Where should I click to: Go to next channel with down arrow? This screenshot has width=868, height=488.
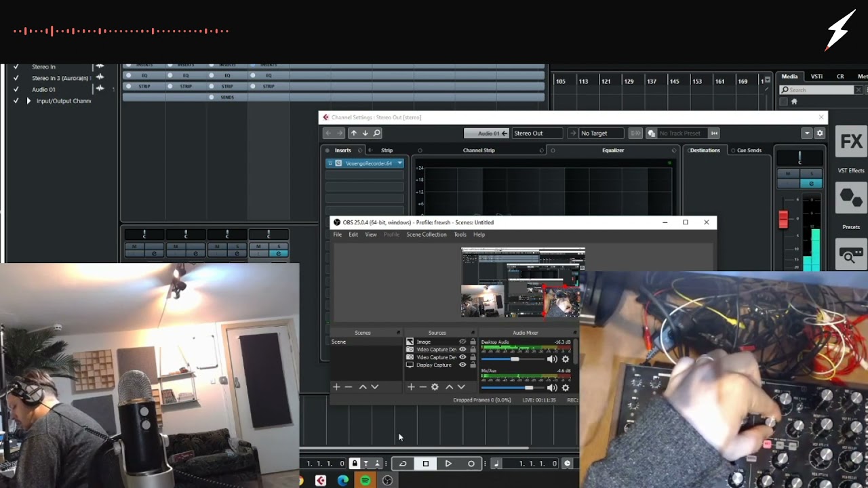click(x=365, y=133)
